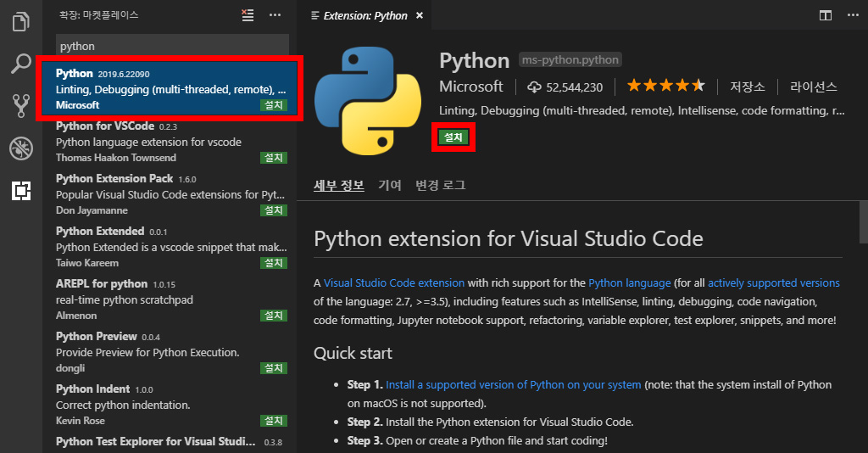
Task: Click 설치 button on Python detail page
Action: 453,137
